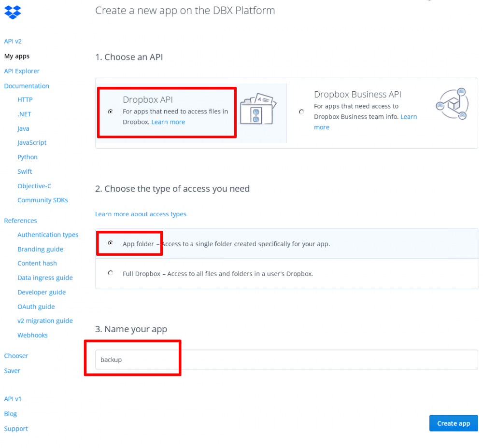Open the OAuth guide reference
The width and height of the screenshot is (483, 448).
click(36, 307)
